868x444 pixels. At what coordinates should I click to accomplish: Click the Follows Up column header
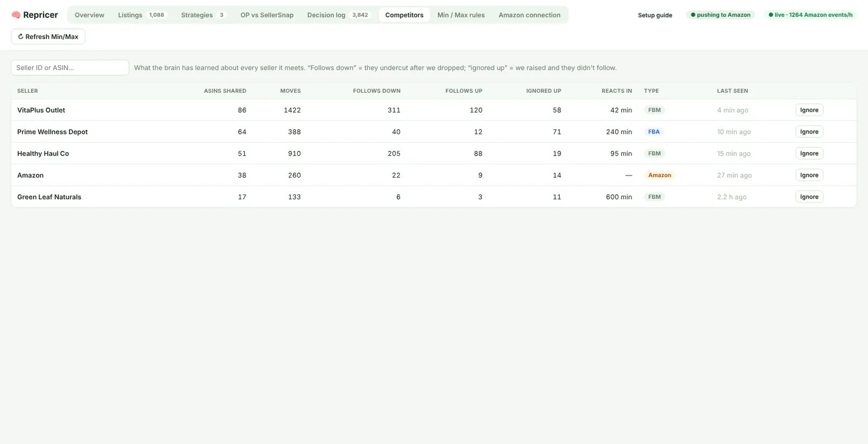pyautogui.click(x=464, y=91)
